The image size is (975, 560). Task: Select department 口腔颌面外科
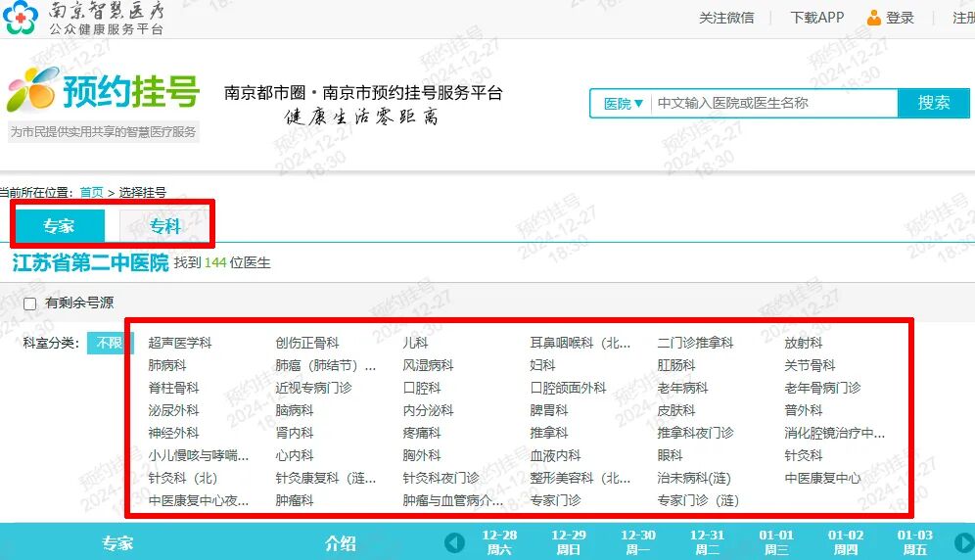568,388
